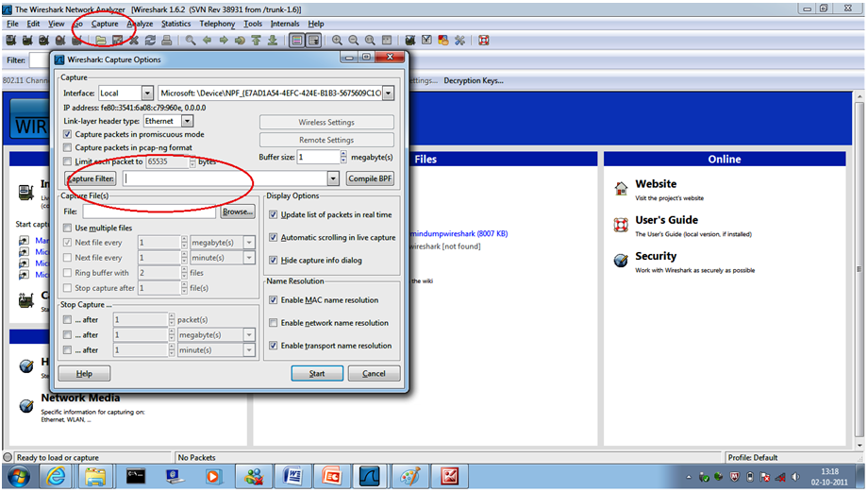Click the Help lifebuoy toolbar icon
Screen dimensions: 868x492
pyautogui.click(x=484, y=41)
